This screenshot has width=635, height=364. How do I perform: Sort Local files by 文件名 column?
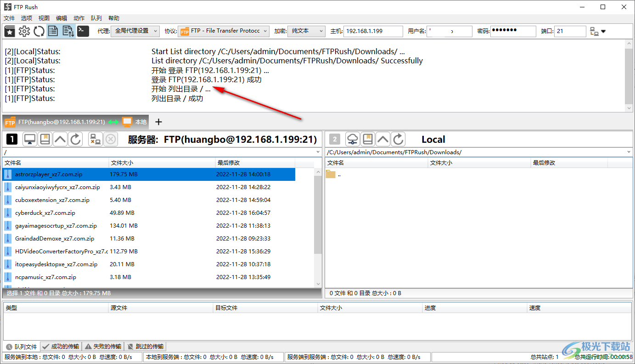[x=377, y=163]
